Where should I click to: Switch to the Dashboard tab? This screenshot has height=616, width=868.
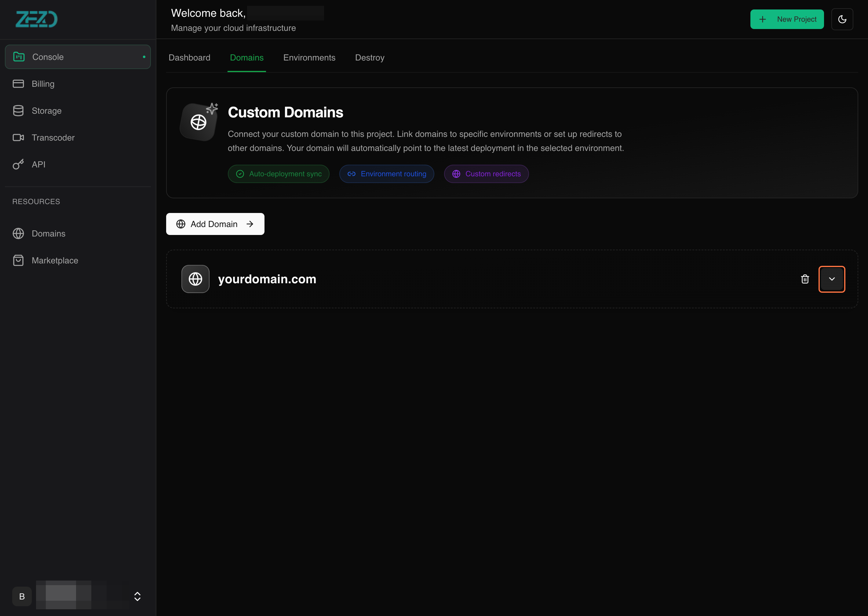[x=189, y=58]
